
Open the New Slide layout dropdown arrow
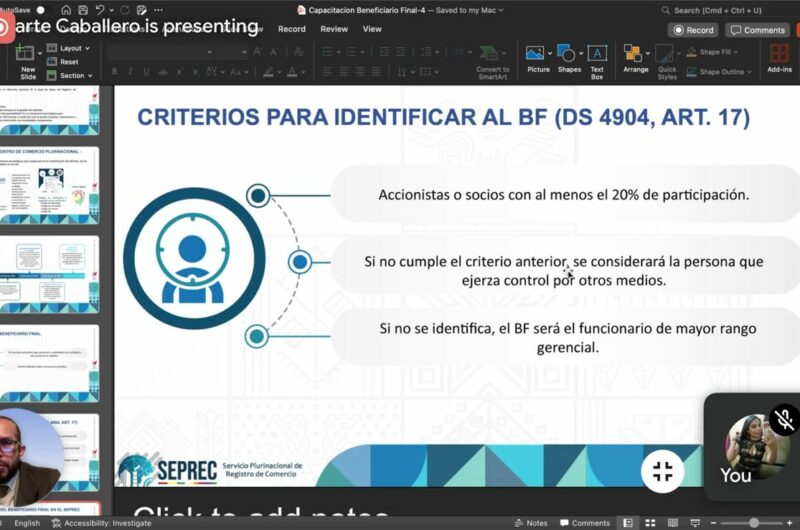tap(40, 53)
